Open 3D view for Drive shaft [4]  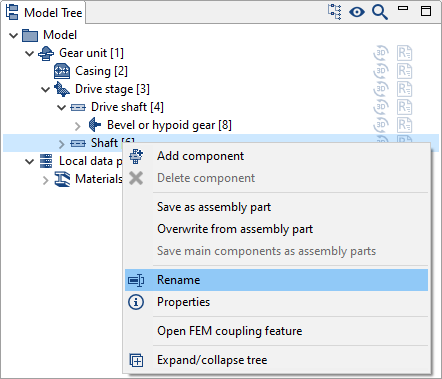tap(381, 107)
